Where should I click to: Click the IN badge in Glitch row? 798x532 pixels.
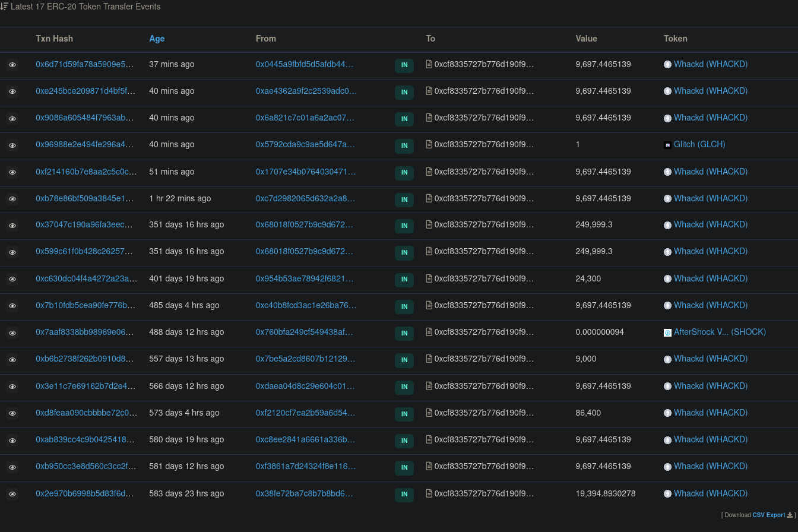point(404,145)
